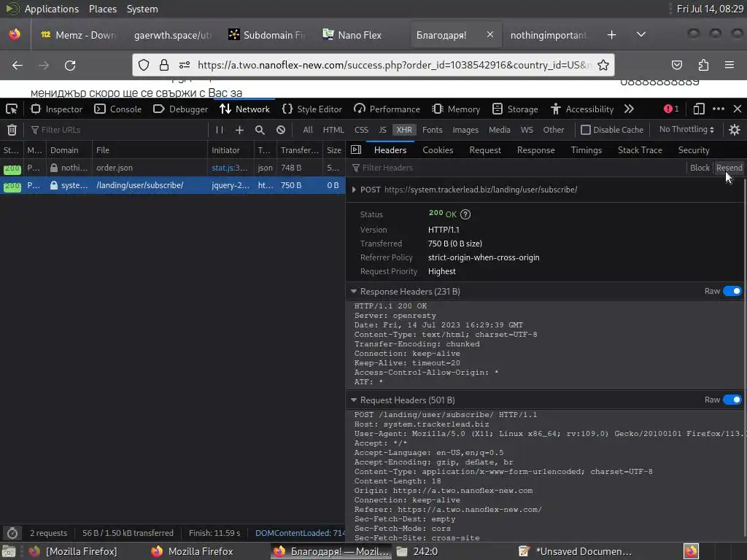Toggle responsive design mode icon
The width and height of the screenshot is (747, 560).
[698, 109]
